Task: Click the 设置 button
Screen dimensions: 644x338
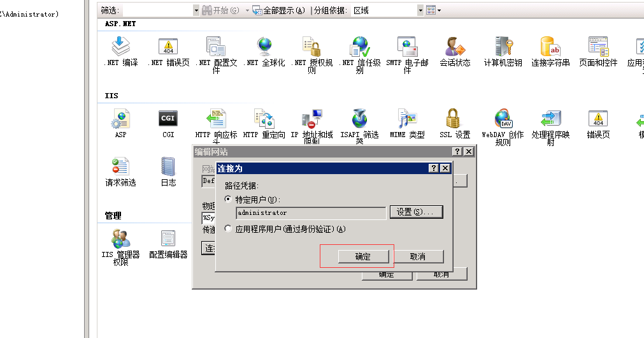Action: point(416,212)
